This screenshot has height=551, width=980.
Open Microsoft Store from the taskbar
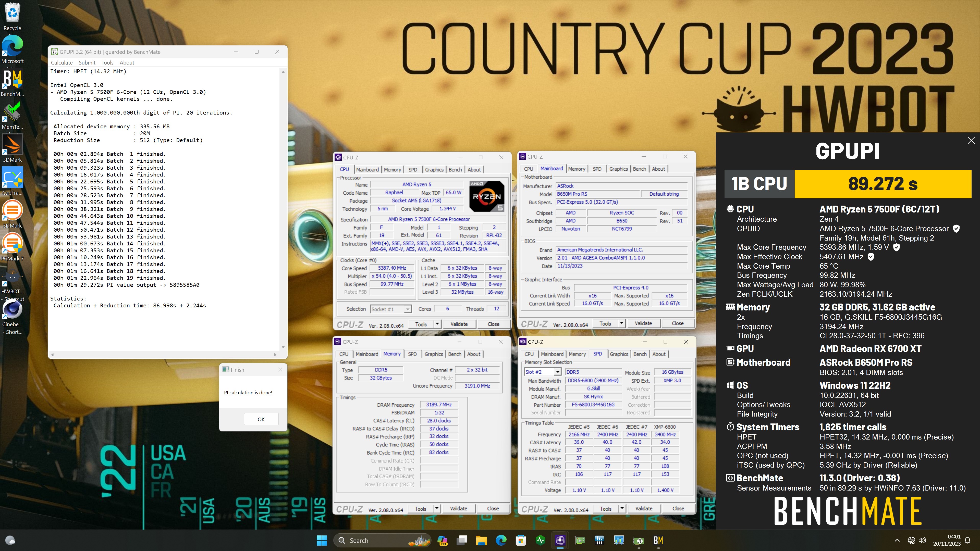click(x=521, y=540)
